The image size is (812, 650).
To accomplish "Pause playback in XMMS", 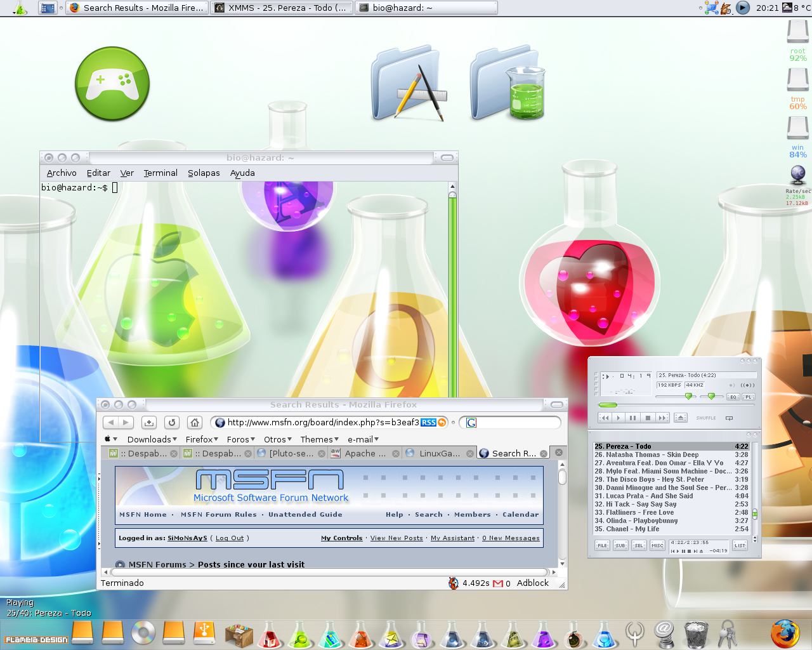I will click(633, 418).
